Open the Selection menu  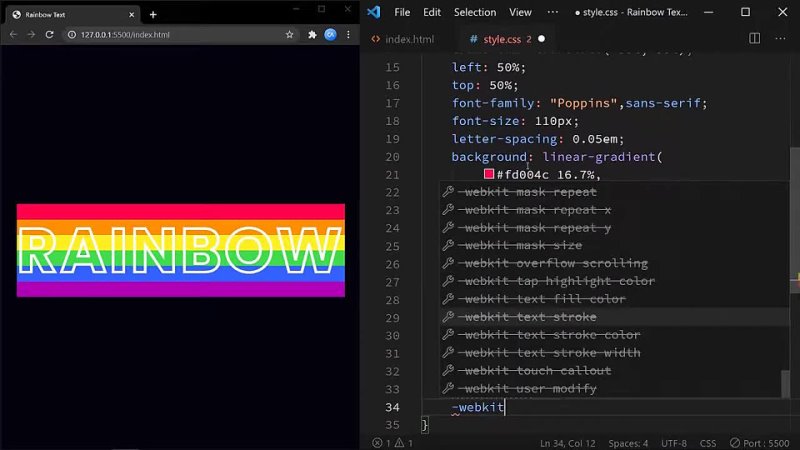pyautogui.click(x=474, y=12)
